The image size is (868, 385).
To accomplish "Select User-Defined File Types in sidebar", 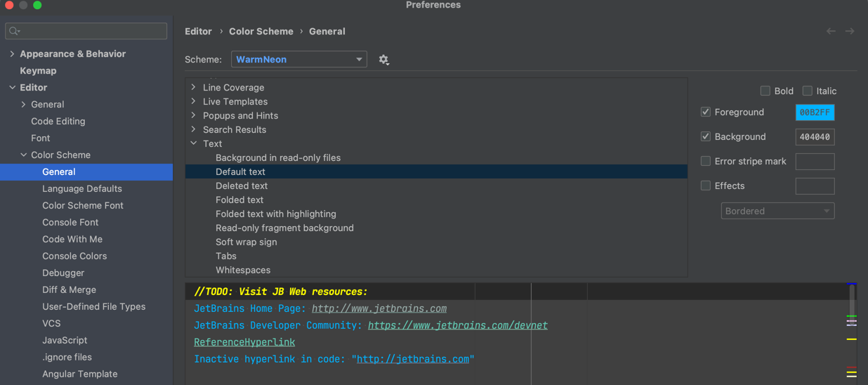I will [94, 306].
